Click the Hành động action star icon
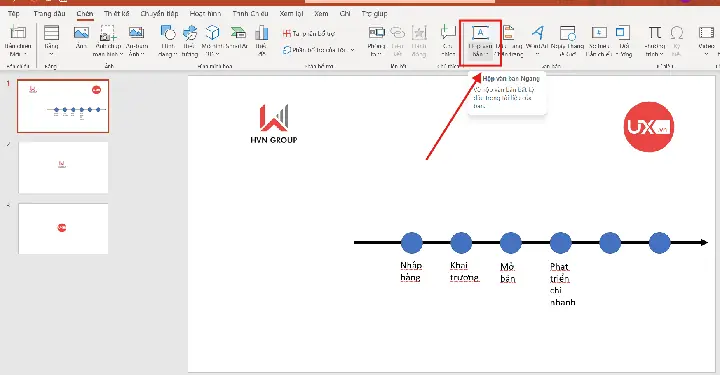The image size is (720, 375). pyautogui.click(x=419, y=33)
